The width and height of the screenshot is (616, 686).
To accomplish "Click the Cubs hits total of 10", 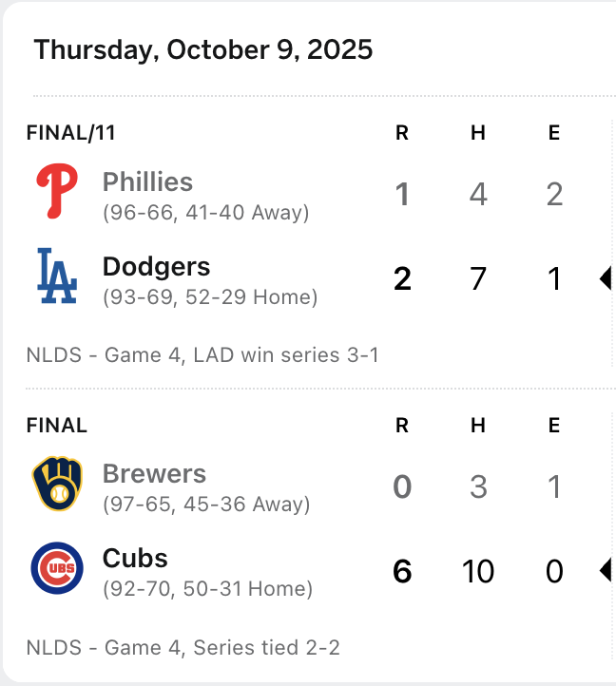I will point(477,571).
